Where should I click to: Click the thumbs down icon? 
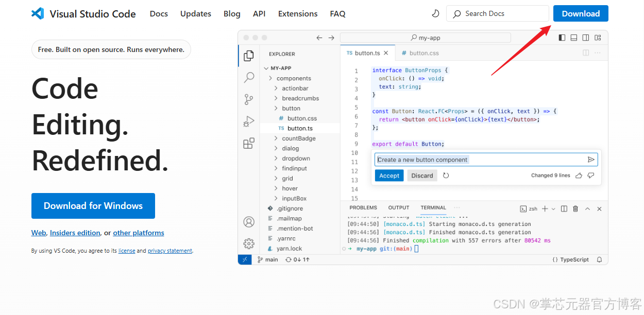[591, 176]
